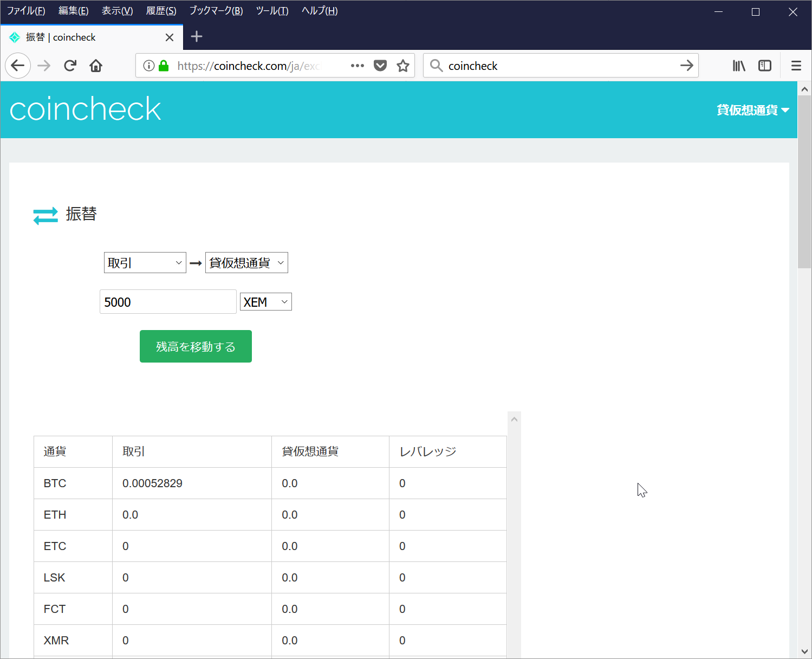Expand the 貸仮想通貨 header menu
Viewport: 812px width, 659px height.
(753, 110)
